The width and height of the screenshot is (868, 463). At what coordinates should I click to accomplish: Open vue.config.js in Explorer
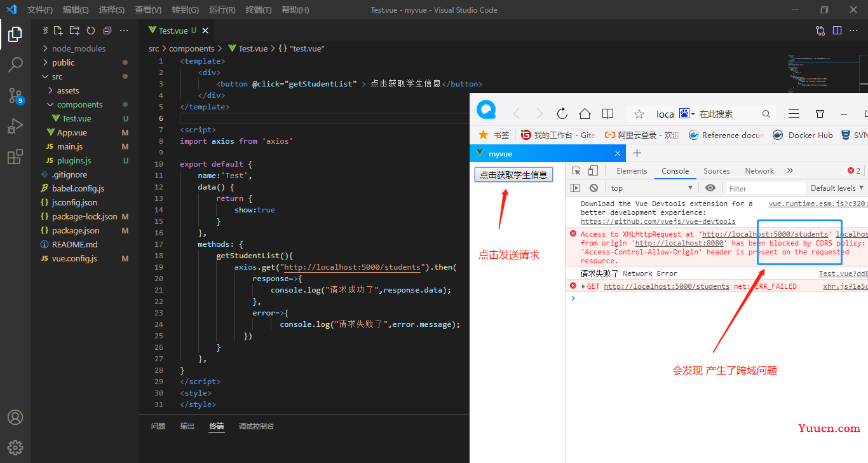(74, 258)
